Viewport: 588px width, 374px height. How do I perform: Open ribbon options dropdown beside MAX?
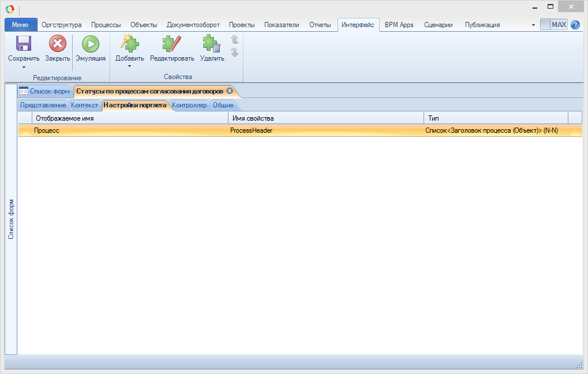click(533, 25)
